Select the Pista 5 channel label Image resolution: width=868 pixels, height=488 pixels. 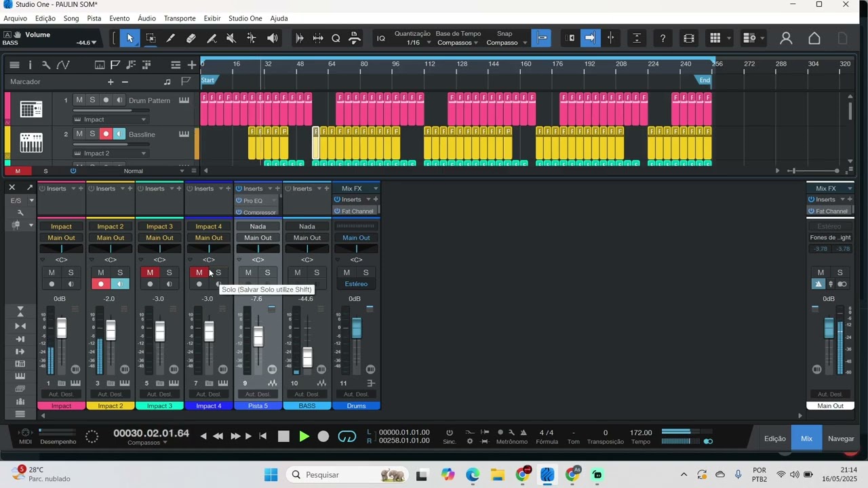pos(258,406)
